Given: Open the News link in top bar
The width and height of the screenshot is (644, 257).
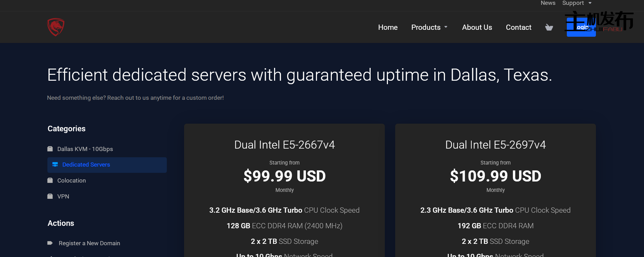Looking at the screenshot, I should coord(548,3).
